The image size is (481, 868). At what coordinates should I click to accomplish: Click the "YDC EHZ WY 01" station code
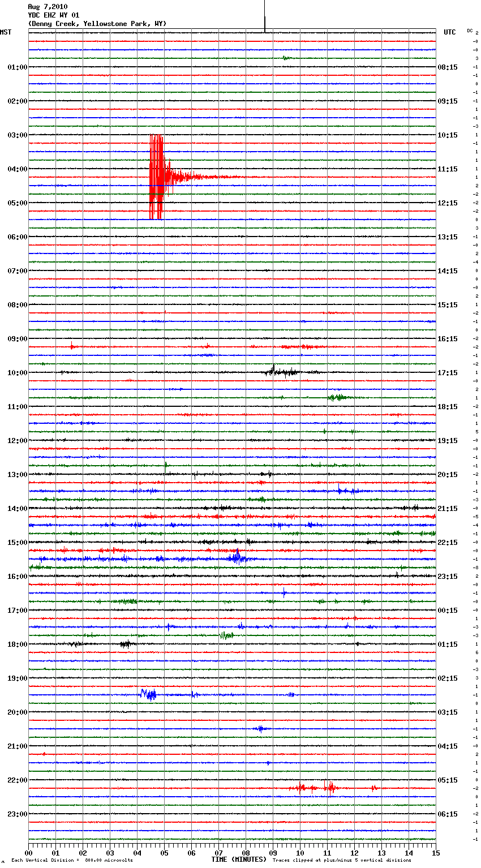click(x=53, y=15)
